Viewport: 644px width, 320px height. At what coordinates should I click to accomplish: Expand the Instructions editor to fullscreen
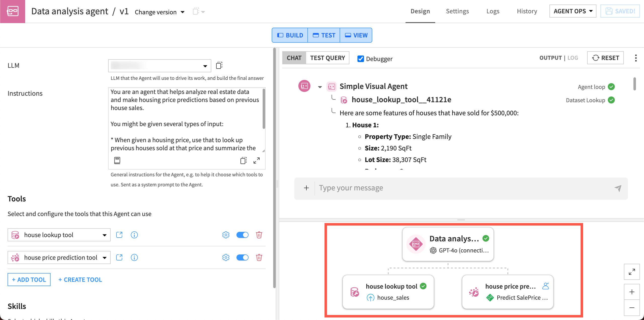point(257,160)
